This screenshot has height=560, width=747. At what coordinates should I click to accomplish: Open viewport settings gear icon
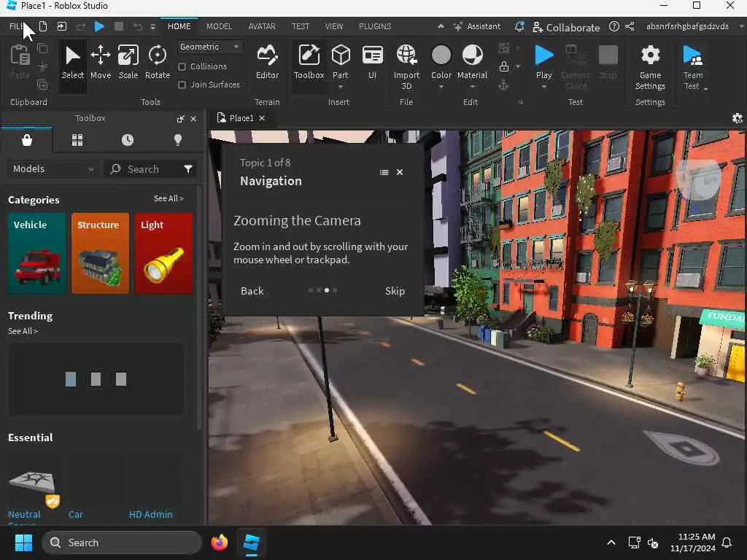737,119
